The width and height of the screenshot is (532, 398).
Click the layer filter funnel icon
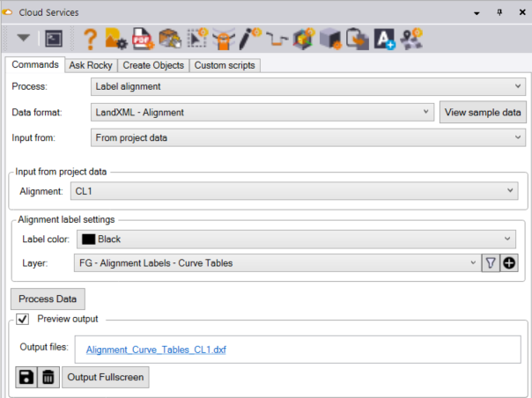pos(491,263)
